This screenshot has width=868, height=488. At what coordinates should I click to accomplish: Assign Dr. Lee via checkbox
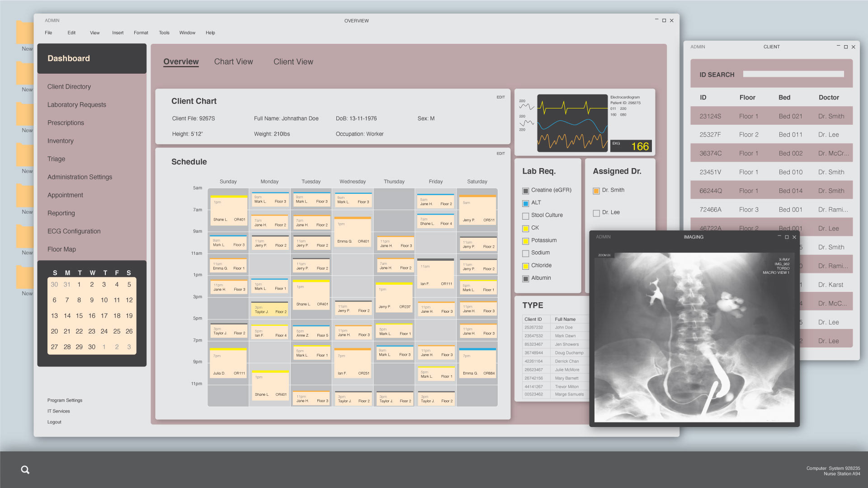pyautogui.click(x=596, y=213)
